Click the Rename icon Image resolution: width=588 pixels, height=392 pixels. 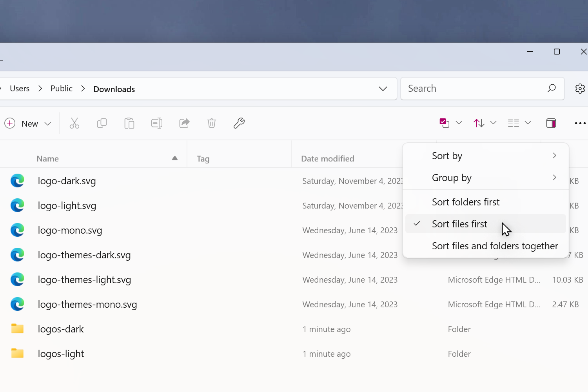pyautogui.click(x=156, y=123)
